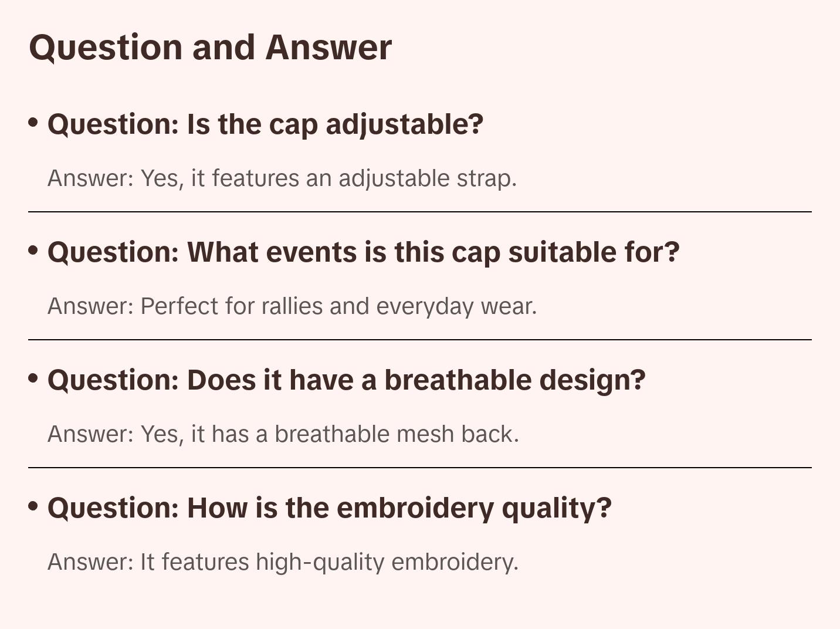Image resolution: width=840 pixels, height=629 pixels.
Task: Click the 'Question and Answer' heading
Action: pos(210,48)
